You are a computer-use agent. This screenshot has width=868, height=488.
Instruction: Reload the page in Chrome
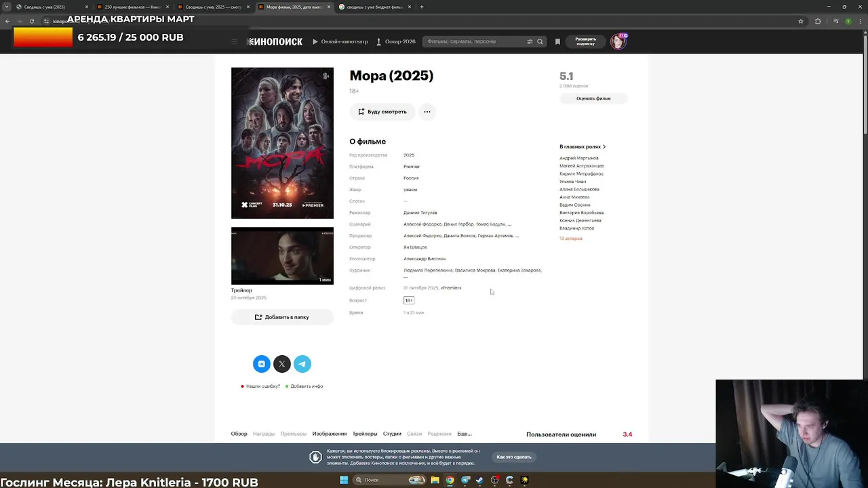(x=31, y=21)
